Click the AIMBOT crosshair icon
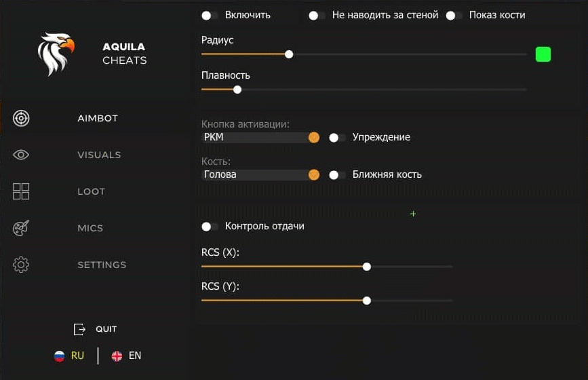Viewport: 588px width, 380px height. [x=21, y=118]
